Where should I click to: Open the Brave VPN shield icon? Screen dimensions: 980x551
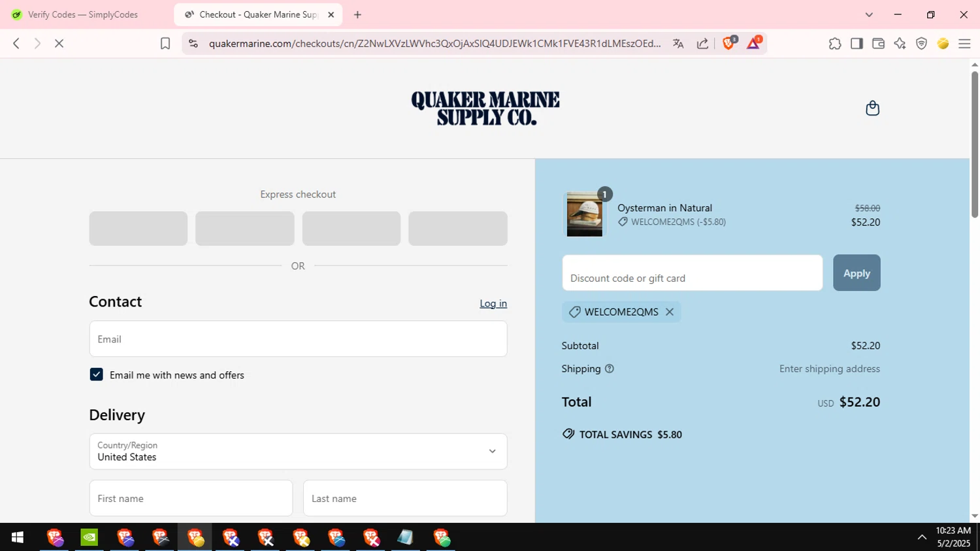click(921, 43)
